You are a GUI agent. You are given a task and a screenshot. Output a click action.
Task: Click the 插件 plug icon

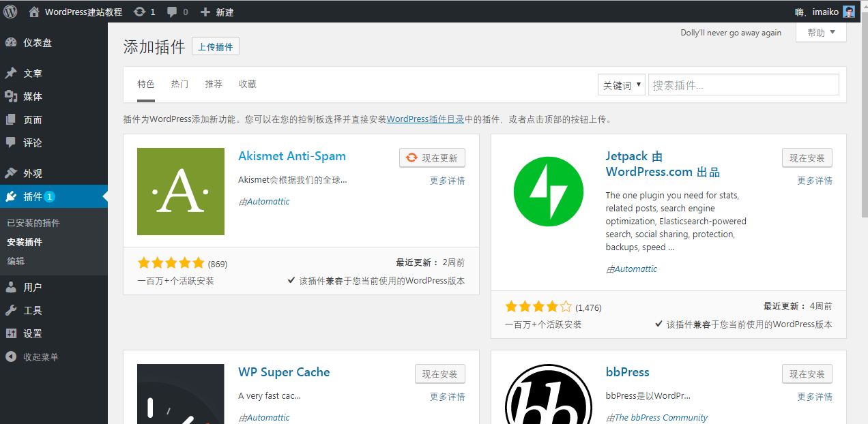click(11, 196)
